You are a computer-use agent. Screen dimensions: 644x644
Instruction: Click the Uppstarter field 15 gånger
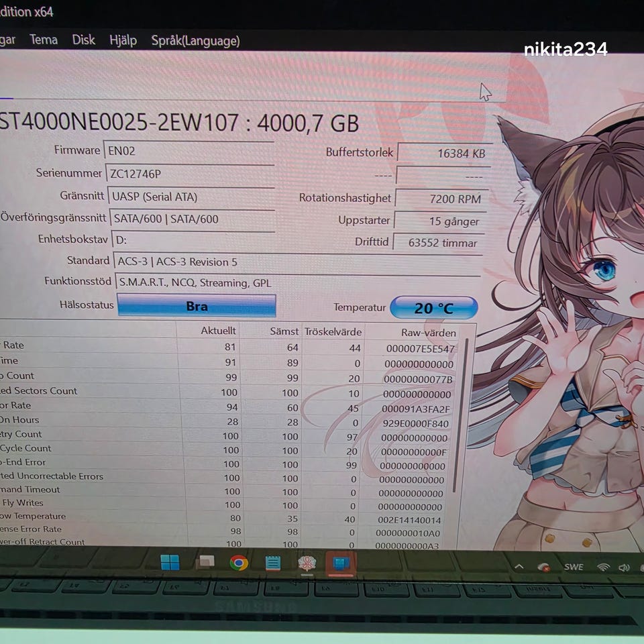pyautogui.click(x=441, y=221)
